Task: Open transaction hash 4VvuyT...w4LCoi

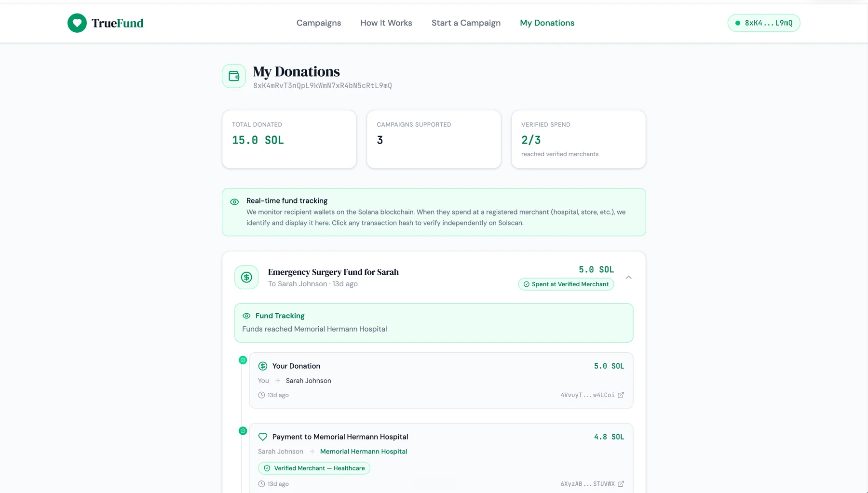Action: [587, 395]
